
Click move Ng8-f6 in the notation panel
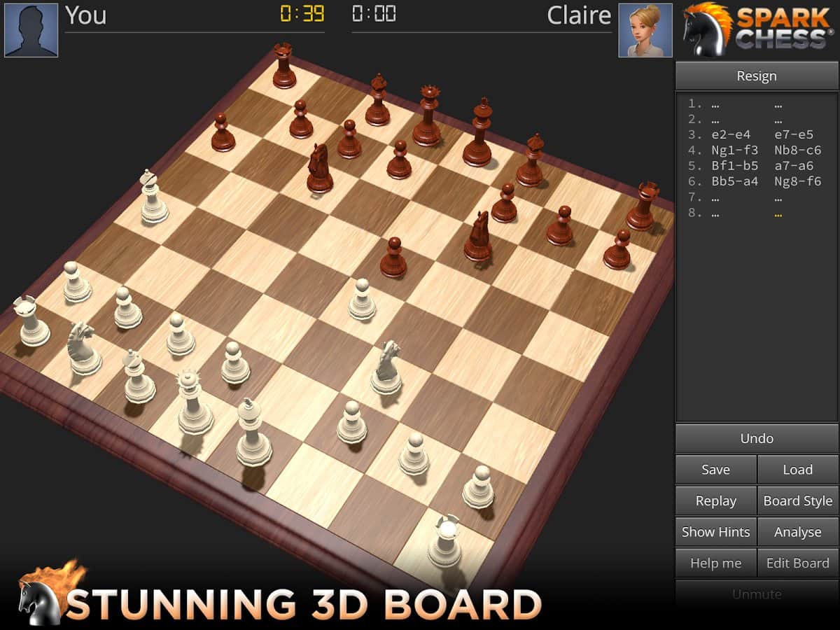(798, 181)
